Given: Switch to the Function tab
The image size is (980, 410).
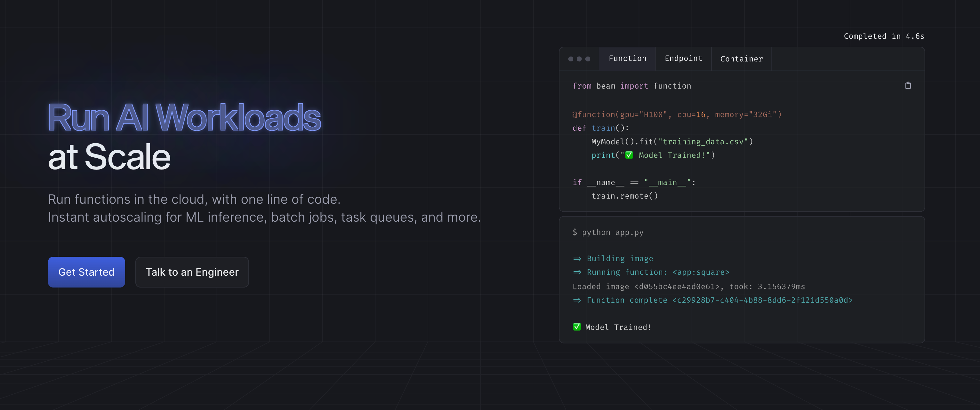Looking at the screenshot, I should pos(627,59).
